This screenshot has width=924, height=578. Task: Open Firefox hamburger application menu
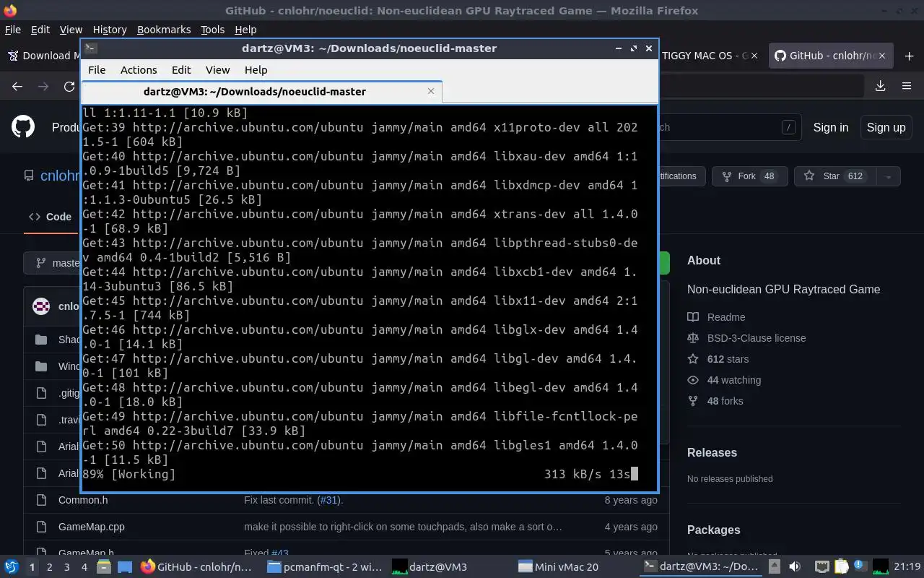[907, 86]
